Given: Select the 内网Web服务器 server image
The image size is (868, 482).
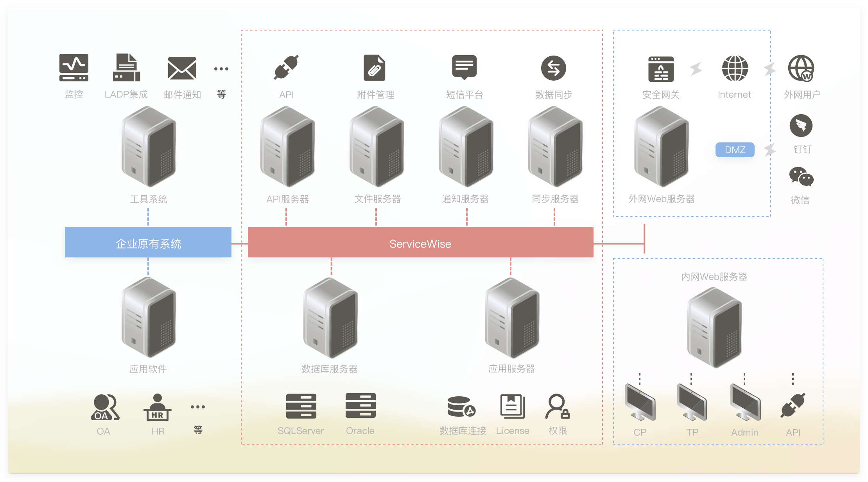Looking at the screenshot, I should tap(715, 327).
